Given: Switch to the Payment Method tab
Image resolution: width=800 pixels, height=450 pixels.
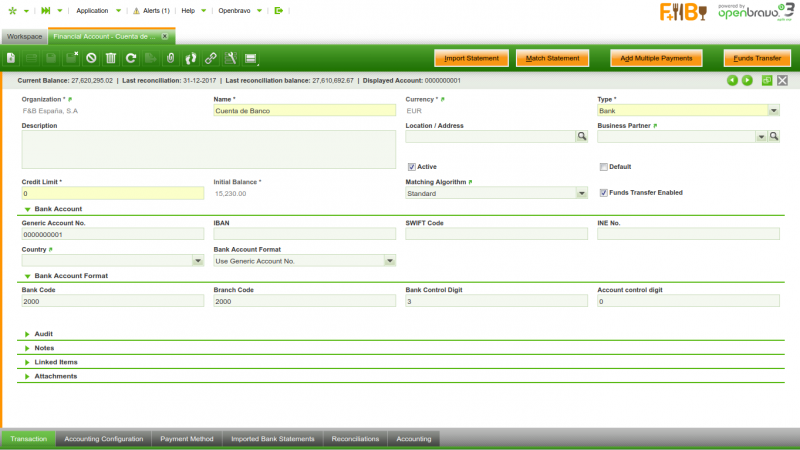Looking at the screenshot, I should click(187, 439).
